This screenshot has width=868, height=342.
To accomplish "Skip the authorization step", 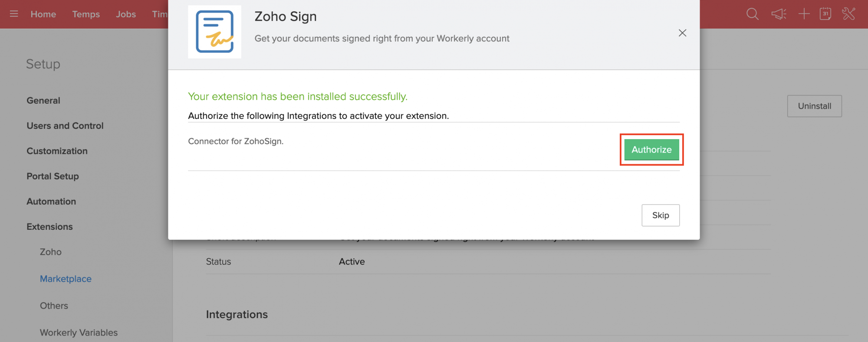I will click(x=660, y=215).
